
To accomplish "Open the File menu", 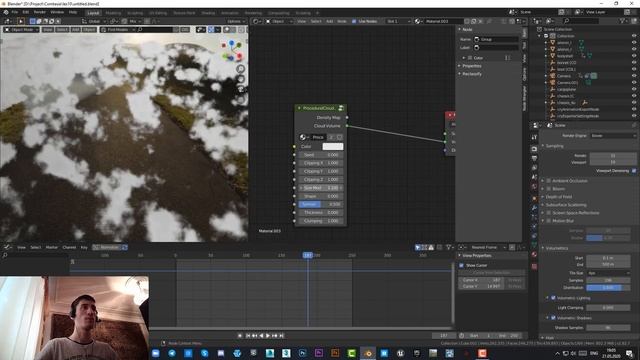I will (15, 12).
